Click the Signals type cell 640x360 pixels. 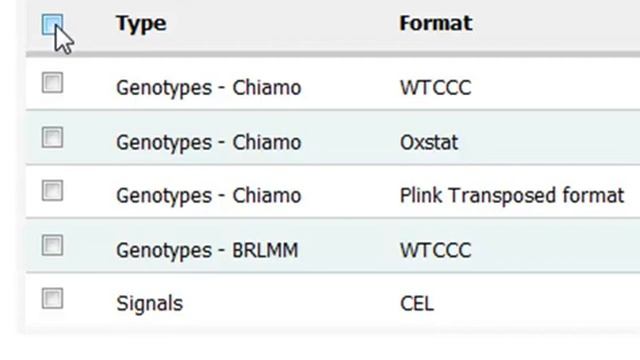pos(149,304)
